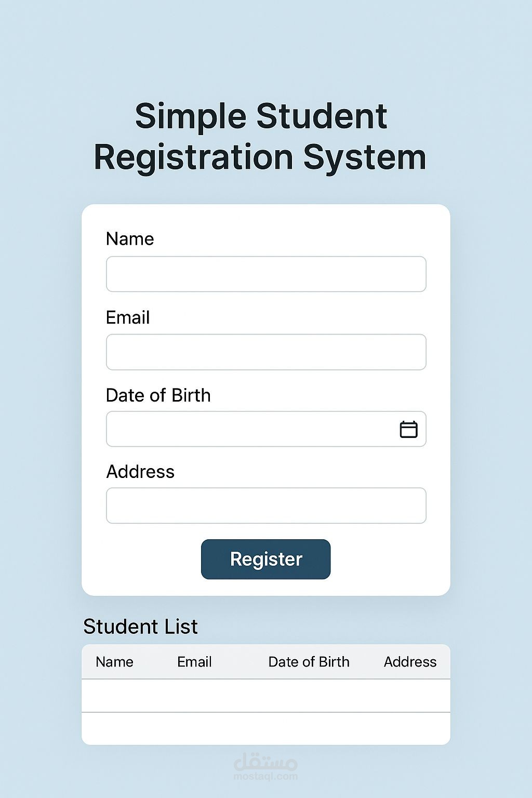The image size is (532, 798).
Task: Click the Student List heading
Action: coord(140,627)
